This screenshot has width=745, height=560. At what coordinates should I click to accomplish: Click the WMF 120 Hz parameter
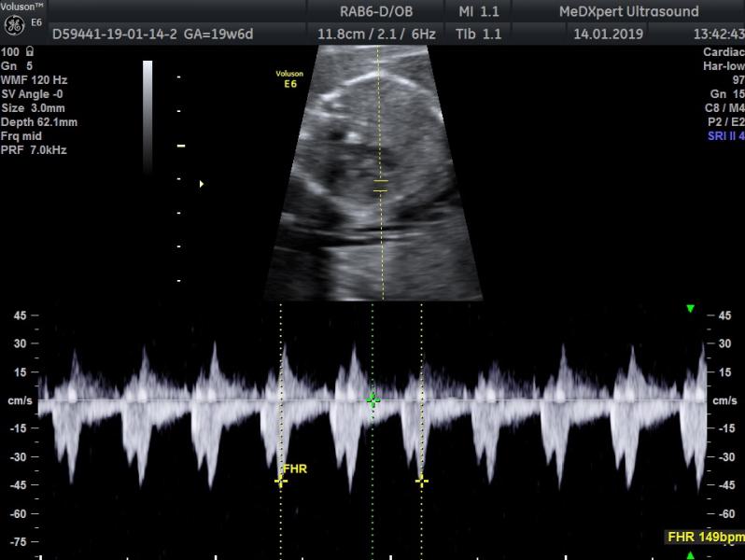(35, 79)
